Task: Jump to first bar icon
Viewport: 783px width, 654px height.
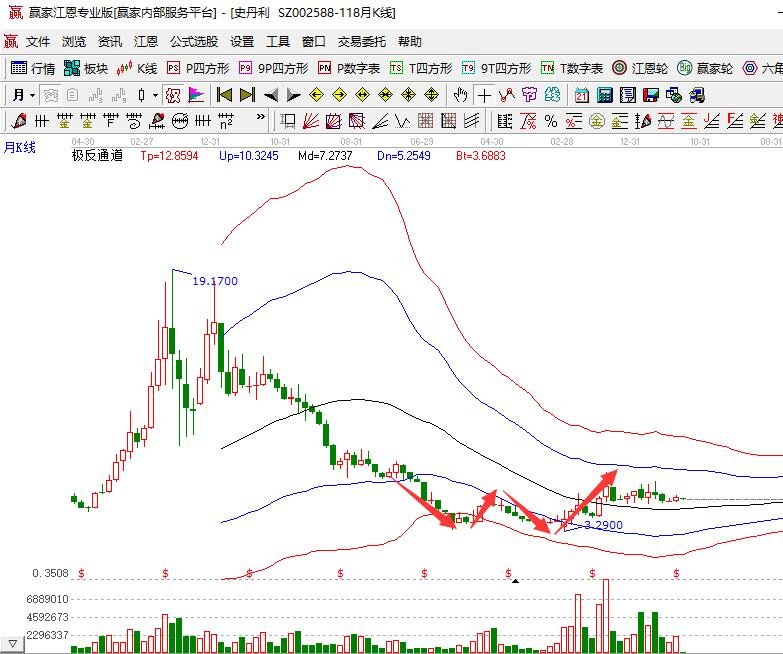Action: click(x=224, y=95)
